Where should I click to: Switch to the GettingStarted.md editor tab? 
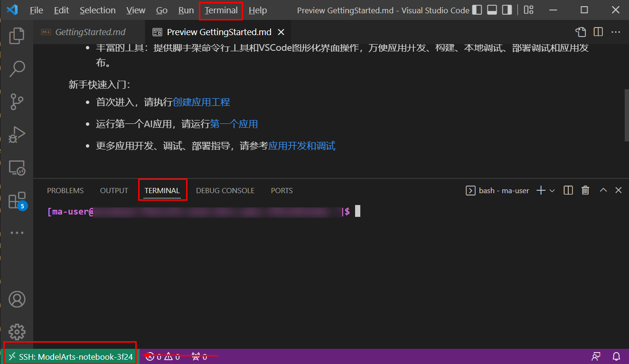click(89, 32)
